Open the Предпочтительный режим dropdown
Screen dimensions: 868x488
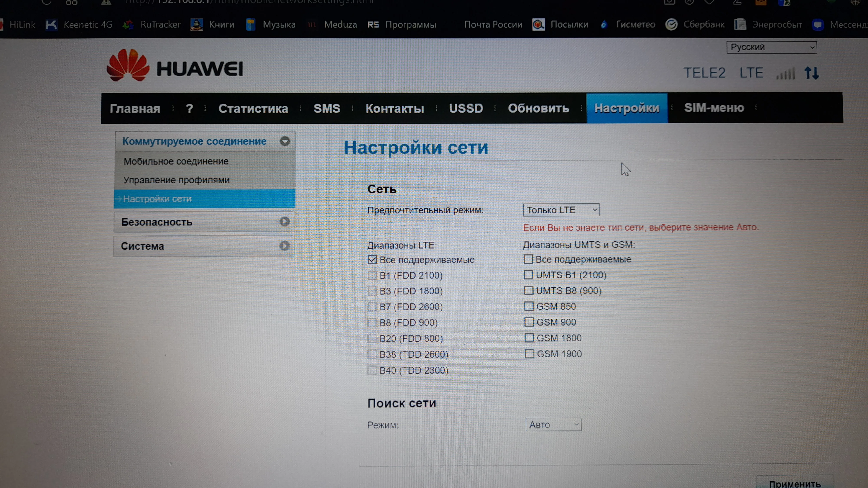point(561,210)
